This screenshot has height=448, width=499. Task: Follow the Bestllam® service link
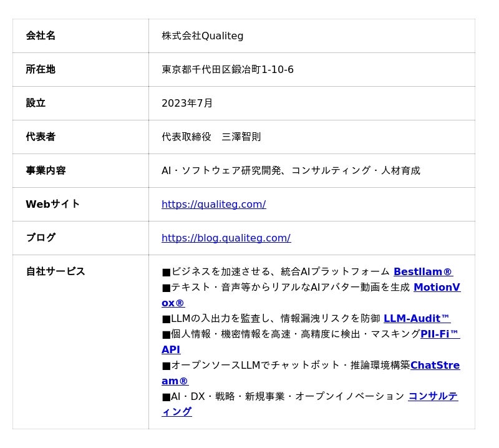pos(423,271)
